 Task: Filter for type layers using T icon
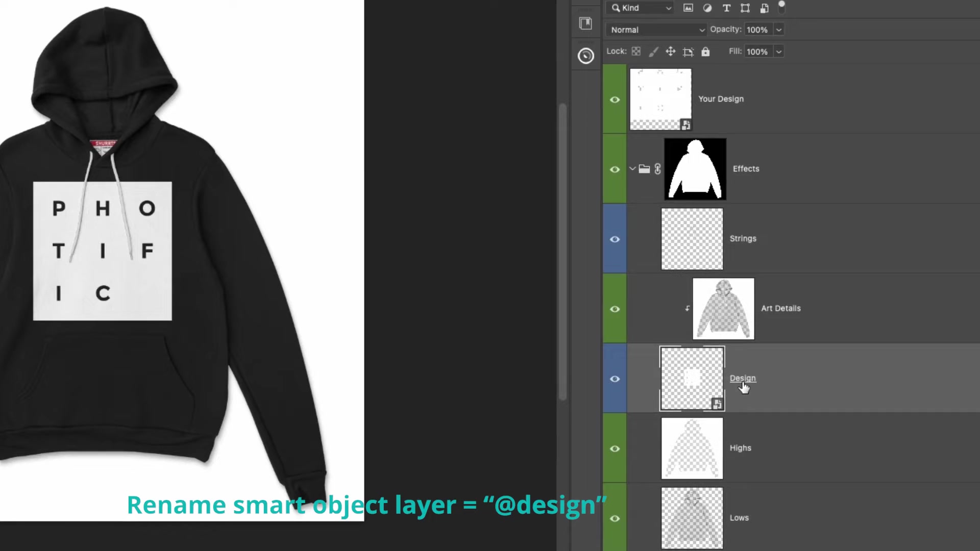pyautogui.click(x=726, y=8)
